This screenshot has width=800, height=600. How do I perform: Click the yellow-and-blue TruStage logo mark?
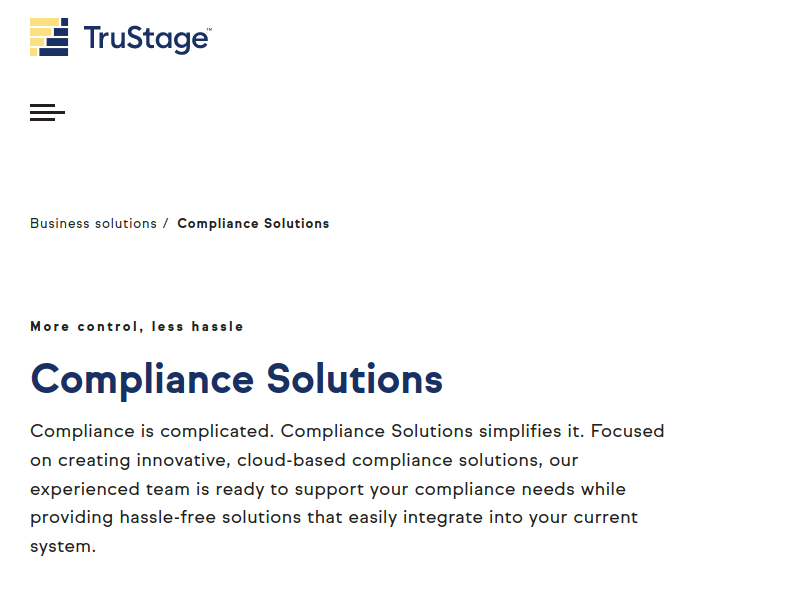pyautogui.click(x=49, y=37)
